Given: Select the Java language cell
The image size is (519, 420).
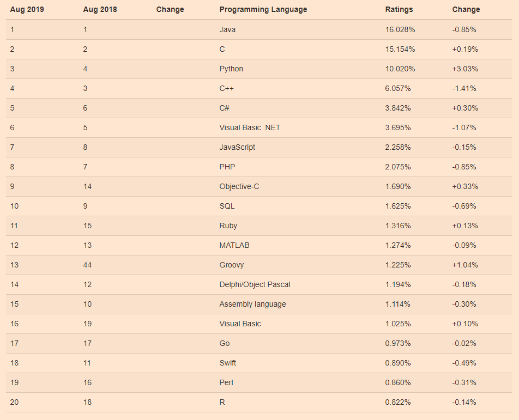Looking at the screenshot, I should 227,29.
